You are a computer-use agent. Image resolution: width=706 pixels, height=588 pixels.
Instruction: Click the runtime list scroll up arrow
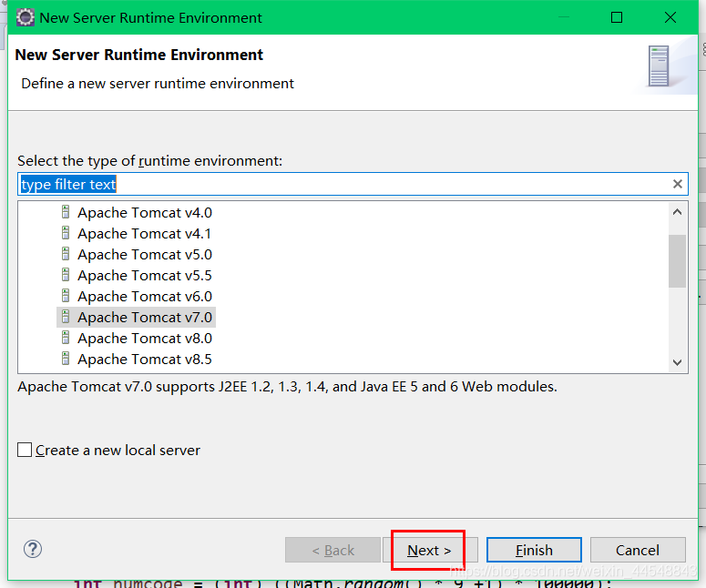point(677,212)
